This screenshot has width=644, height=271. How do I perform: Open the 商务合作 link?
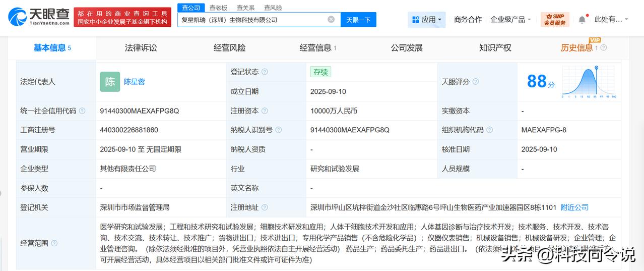click(x=468, y=20)
